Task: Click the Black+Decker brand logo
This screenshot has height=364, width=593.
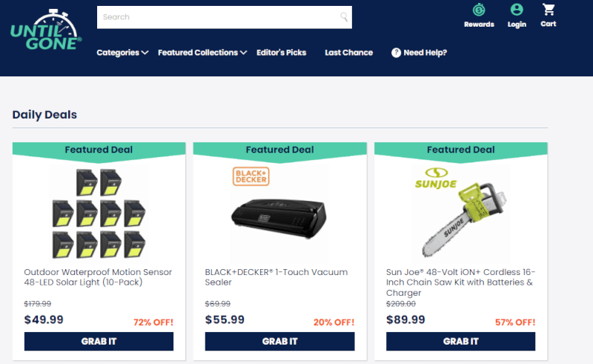Action: pyautogui.click(x=251, y=176)
